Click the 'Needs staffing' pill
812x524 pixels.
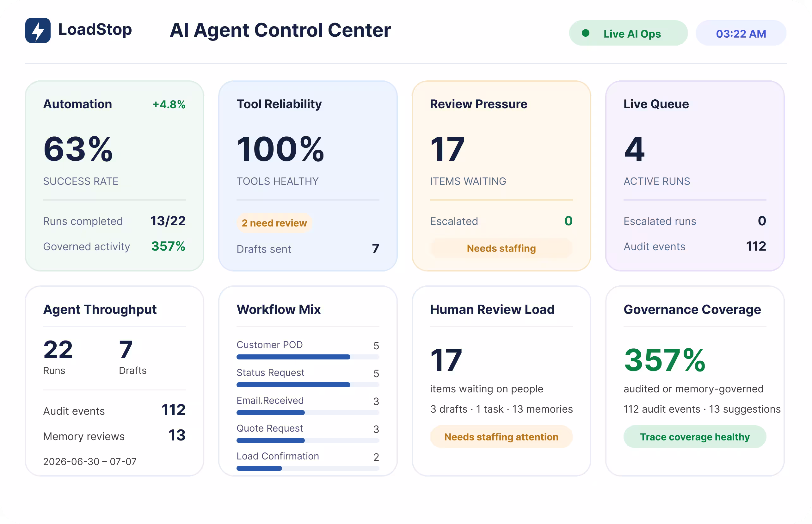coord(501,248)
